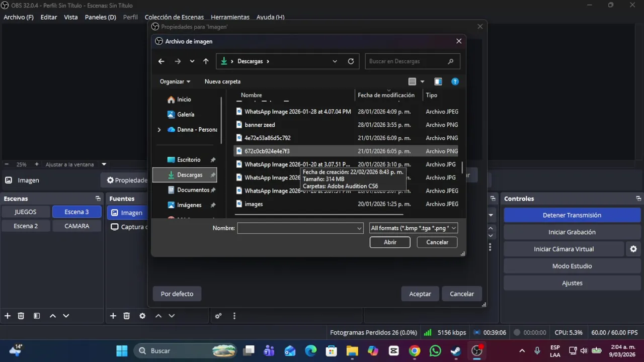The image size is (644, 362).
Task: Go forward in the file dialog
Action: pos(178,61)
